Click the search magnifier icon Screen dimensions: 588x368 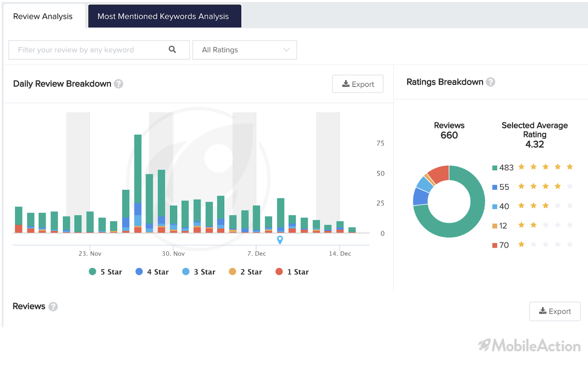coord(172,49)
